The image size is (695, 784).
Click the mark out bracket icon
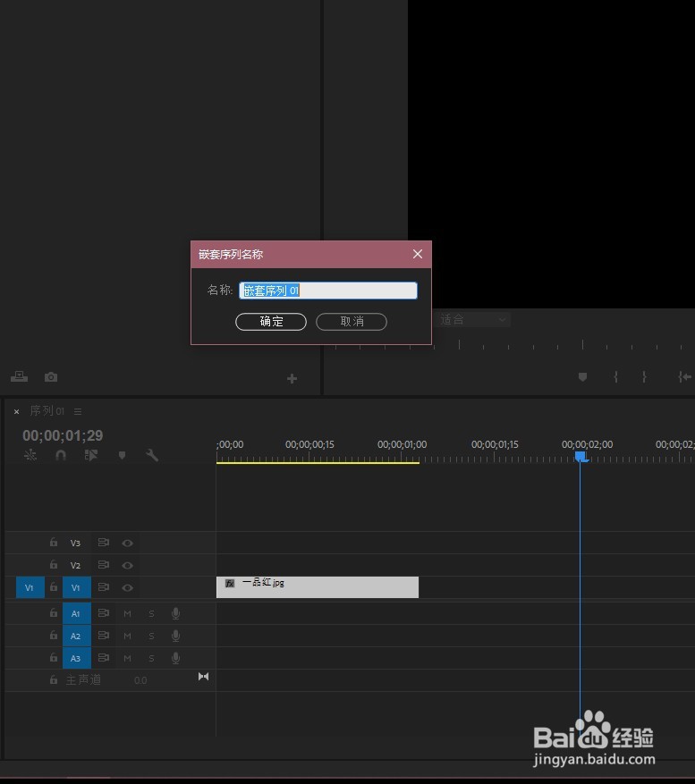point(644,376)
